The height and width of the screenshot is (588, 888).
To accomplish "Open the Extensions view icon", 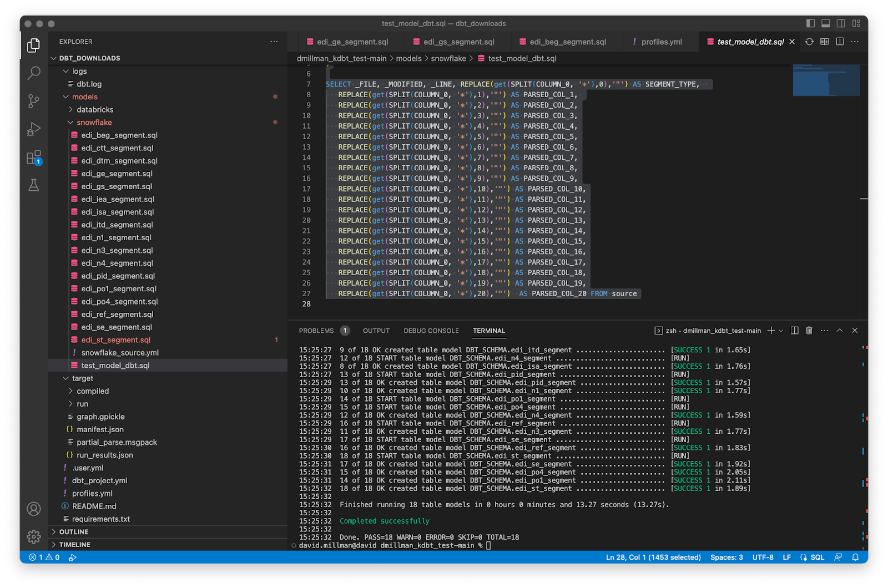I will (34, 158).
